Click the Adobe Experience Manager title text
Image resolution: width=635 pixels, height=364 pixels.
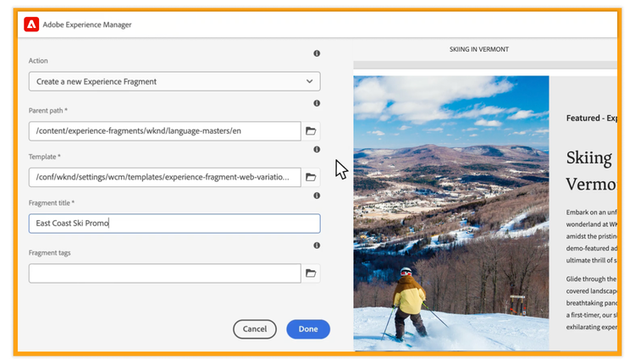(87, 25)
